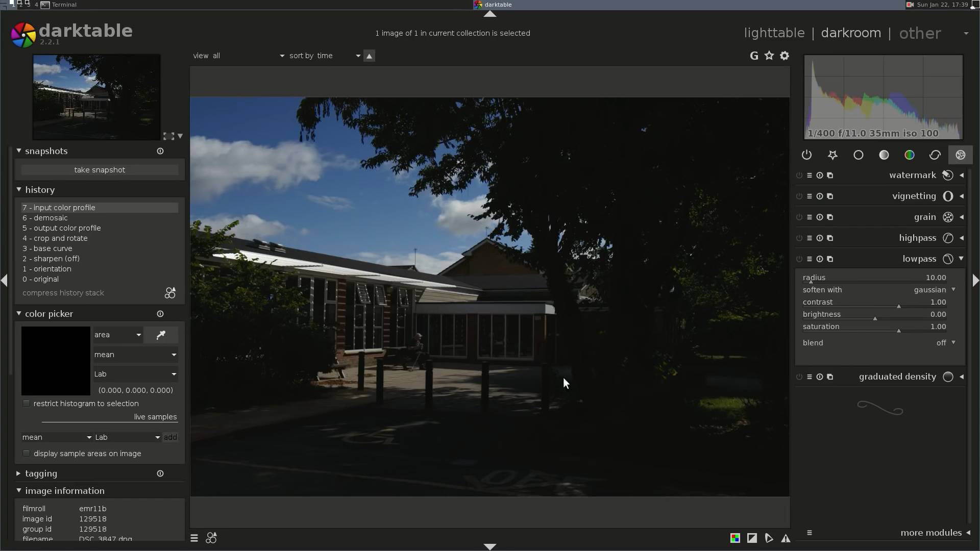980x551 pixels.
Task: Expand the tagging panel
Action: click(41, 474)
